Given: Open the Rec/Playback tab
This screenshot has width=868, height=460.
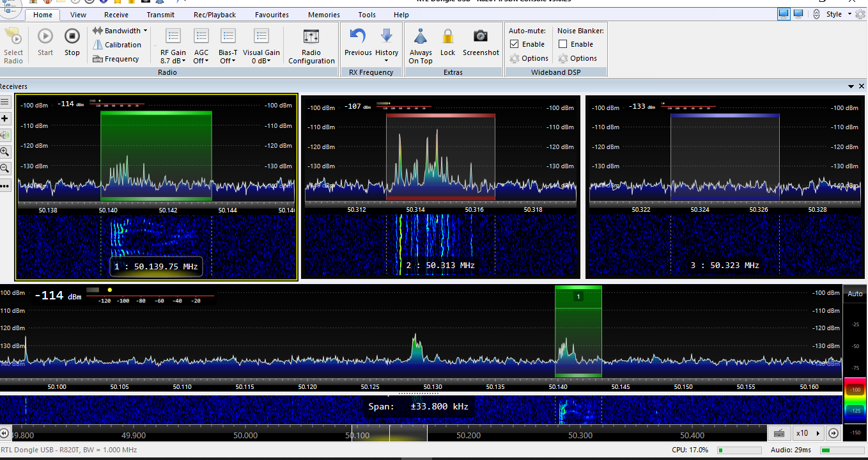Looking at the screenshot, I should (215, 15).
